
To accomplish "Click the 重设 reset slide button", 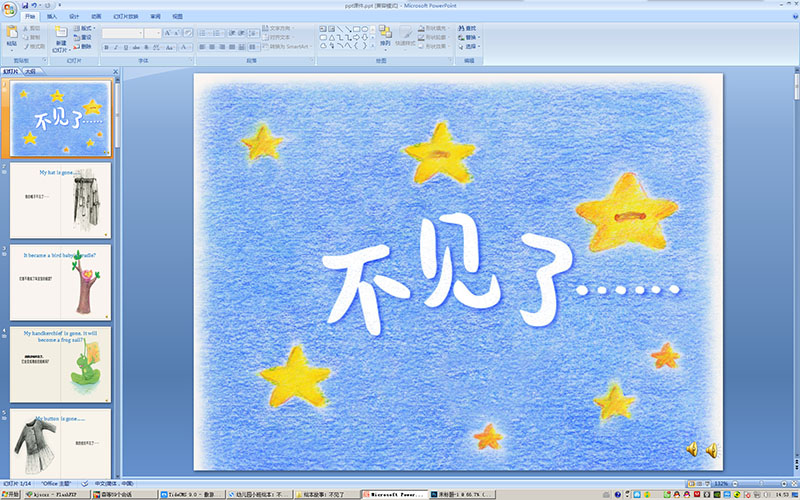I will [x=83, y=37].
